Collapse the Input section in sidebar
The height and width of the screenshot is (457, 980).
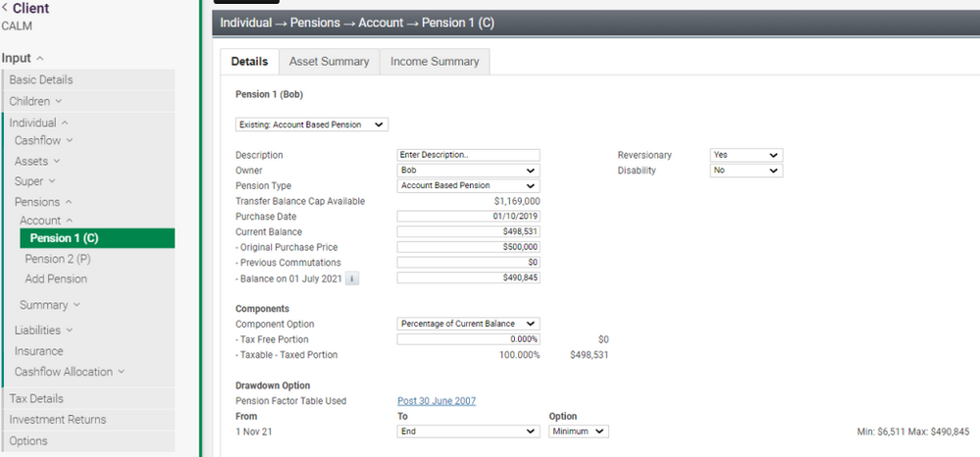(x=23, y=58)
